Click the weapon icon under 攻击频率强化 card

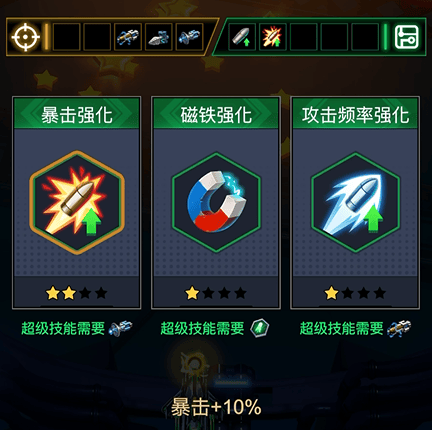tap(399, 328)
